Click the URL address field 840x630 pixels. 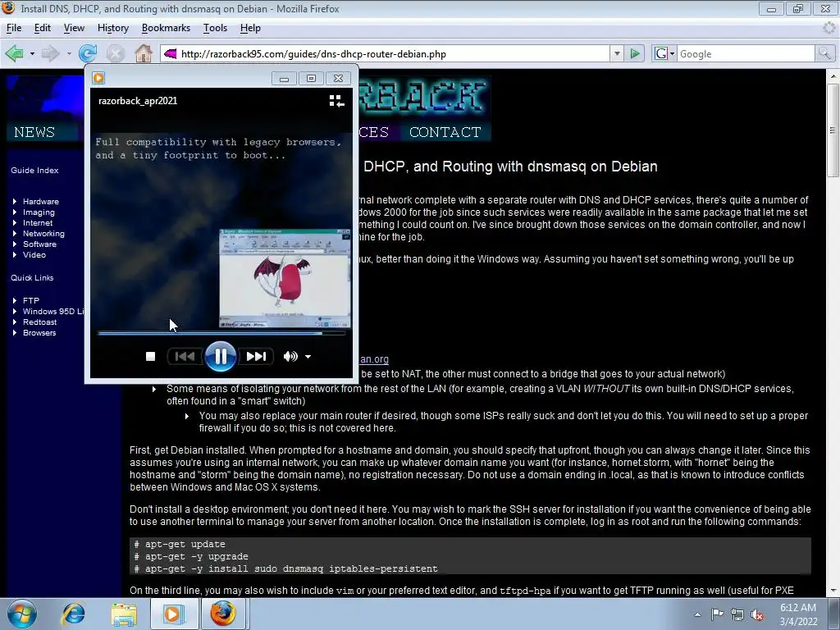(394, 53)
